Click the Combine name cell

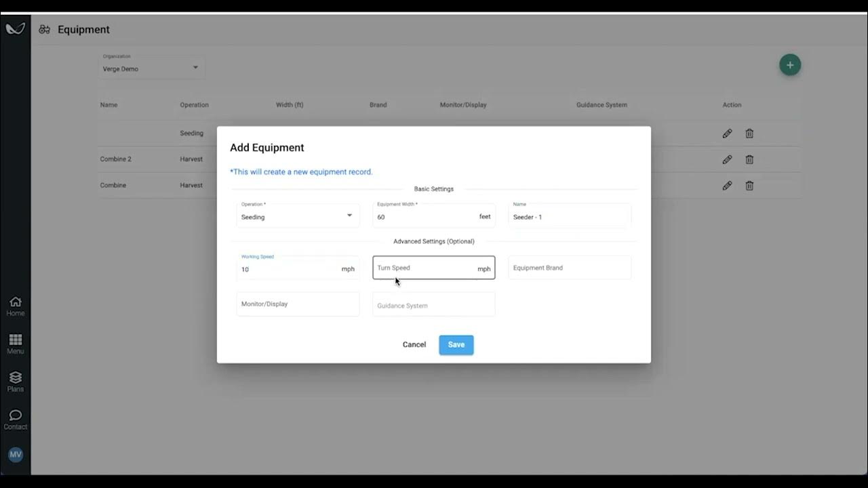tap(113, 185)
